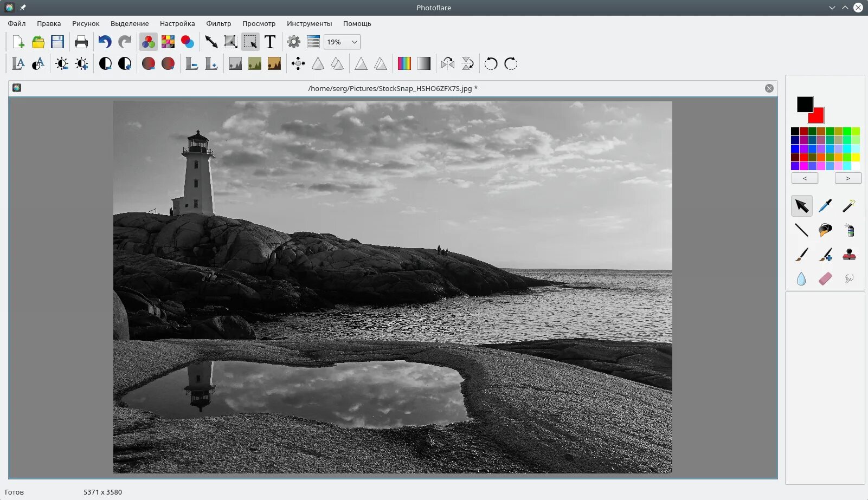Activate the Eraser tool

(x=825, y=278)
